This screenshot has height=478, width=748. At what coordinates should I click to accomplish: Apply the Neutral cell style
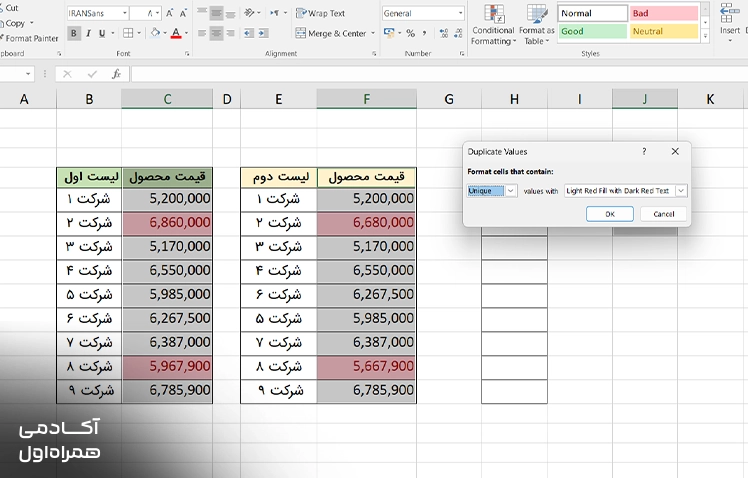(x=664, y=31)
